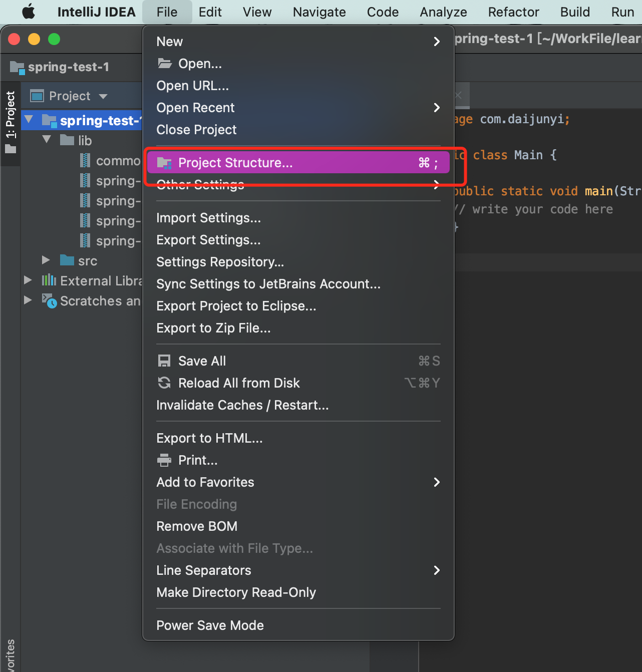Viewport: 642px width, 672px height.
Task: Choose Open URL... from File menu
Action: point(298,86)
